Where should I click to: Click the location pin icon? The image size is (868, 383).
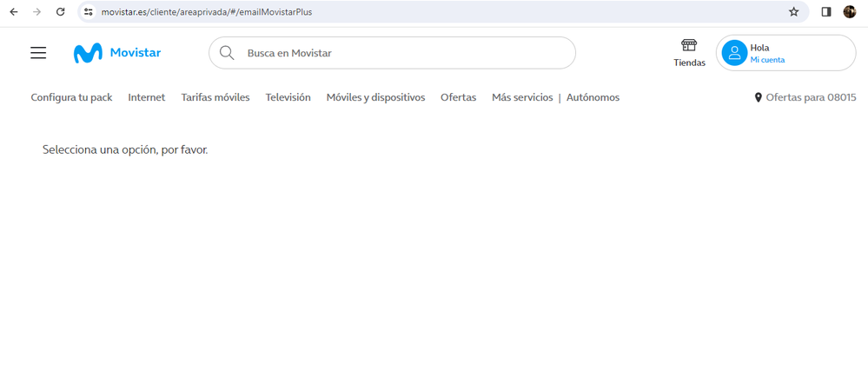pyautogui.click(x=758, y=98)
